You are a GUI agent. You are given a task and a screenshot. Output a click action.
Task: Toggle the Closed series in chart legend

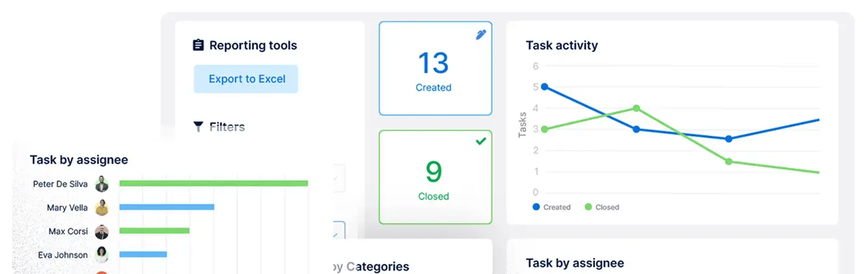point(602,207)
